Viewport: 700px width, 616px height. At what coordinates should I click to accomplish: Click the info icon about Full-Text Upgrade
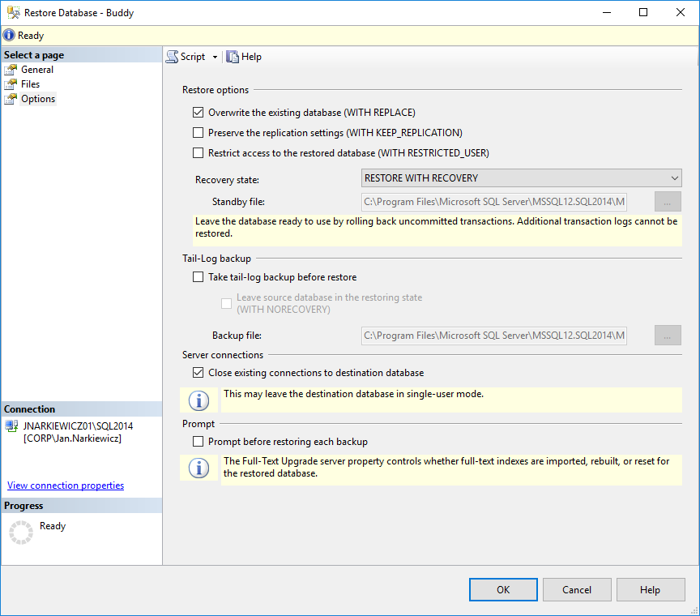pyautogui.click(x=198, y=468)
